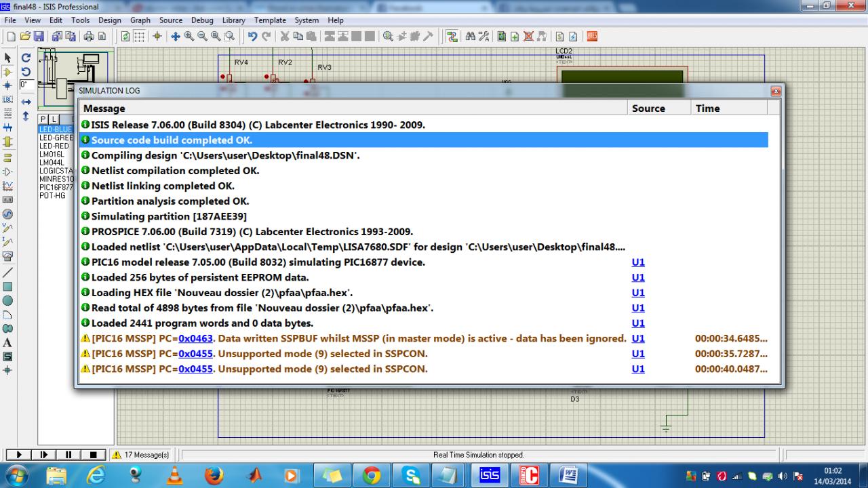Click U1 link for SSPBUF warning row
The width and height of the screenshot is (868, 488).
click(x=638, y=338)
